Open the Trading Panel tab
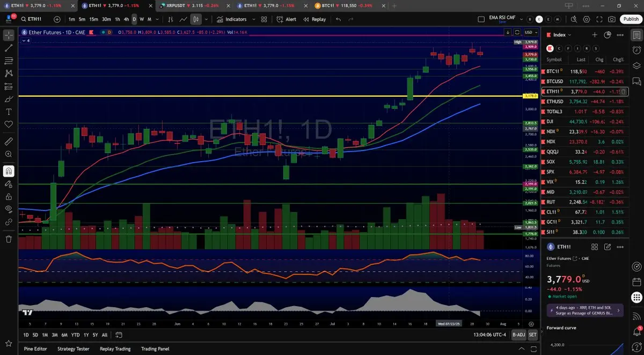This screenshot has height=355, width=644. click(156, 349)
